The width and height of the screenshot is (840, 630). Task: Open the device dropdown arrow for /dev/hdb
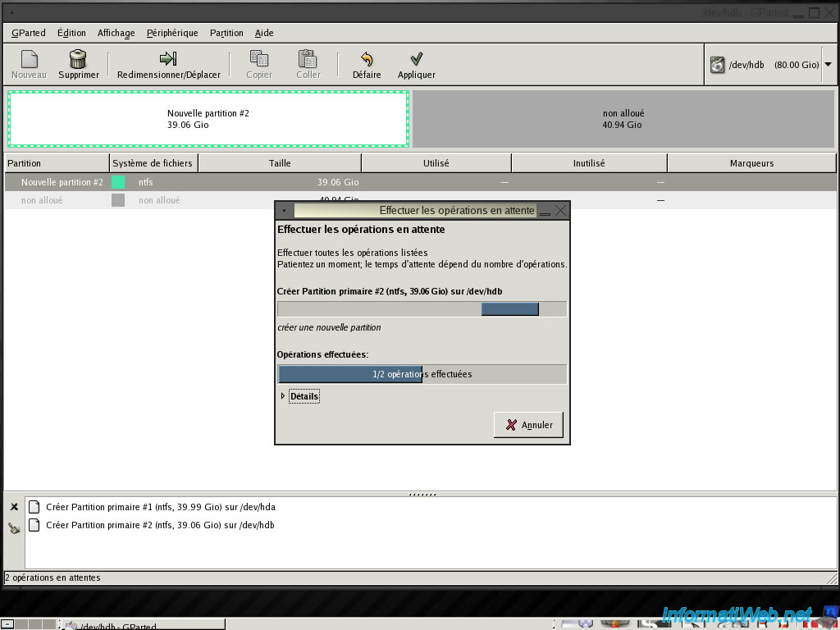(x=829, y=65)
